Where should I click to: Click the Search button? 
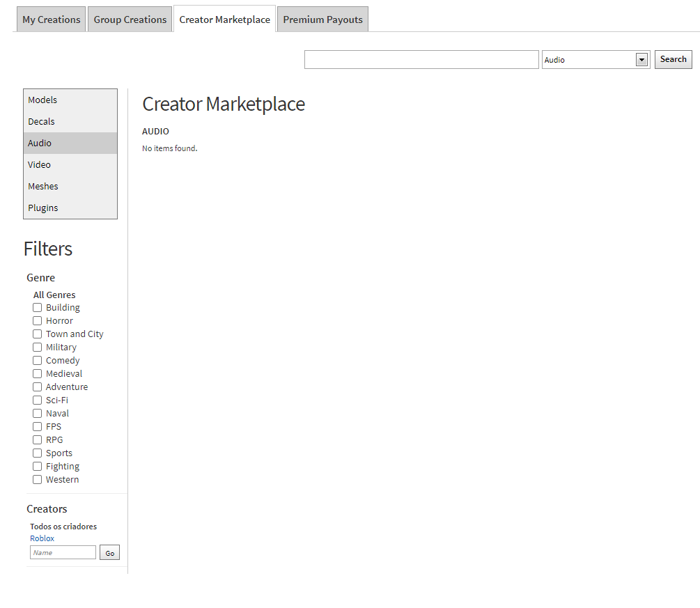674,59
